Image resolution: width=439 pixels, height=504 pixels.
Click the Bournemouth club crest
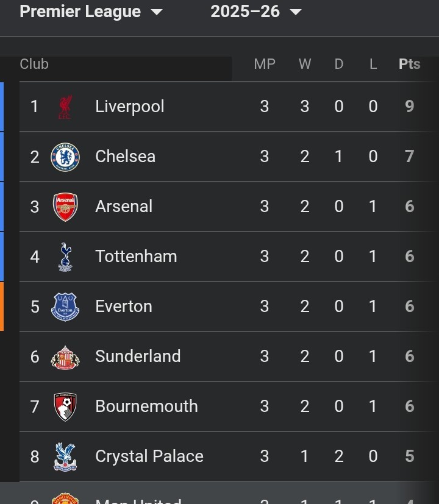tap(65, 407)
